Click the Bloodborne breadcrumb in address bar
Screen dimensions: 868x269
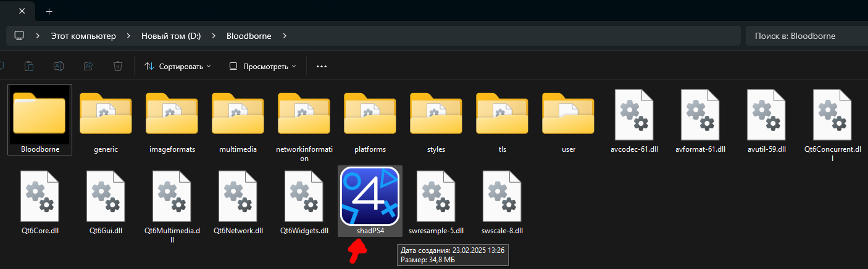(x=249, y=36)
